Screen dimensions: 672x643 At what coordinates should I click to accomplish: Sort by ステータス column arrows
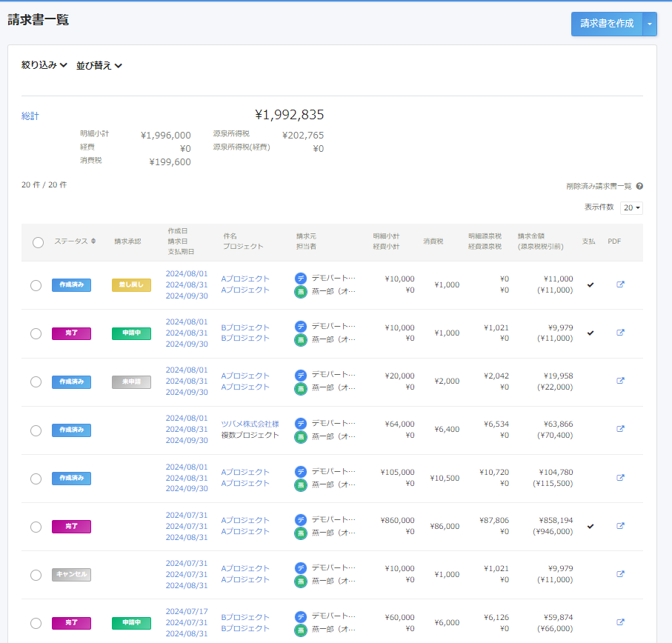tap(93, 241)
